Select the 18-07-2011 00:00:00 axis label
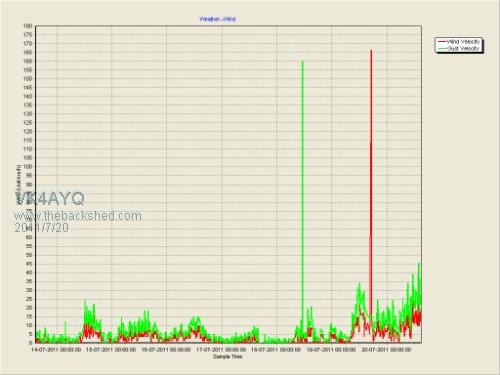The height and width of the screenshot is (375, 500). [x=276, y=350]
